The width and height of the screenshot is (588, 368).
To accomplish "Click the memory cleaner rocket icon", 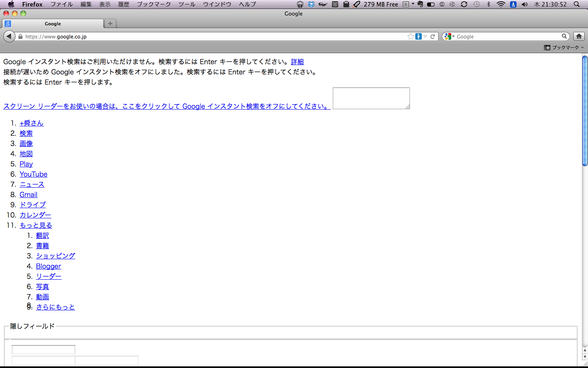I will tap(357, 4).
